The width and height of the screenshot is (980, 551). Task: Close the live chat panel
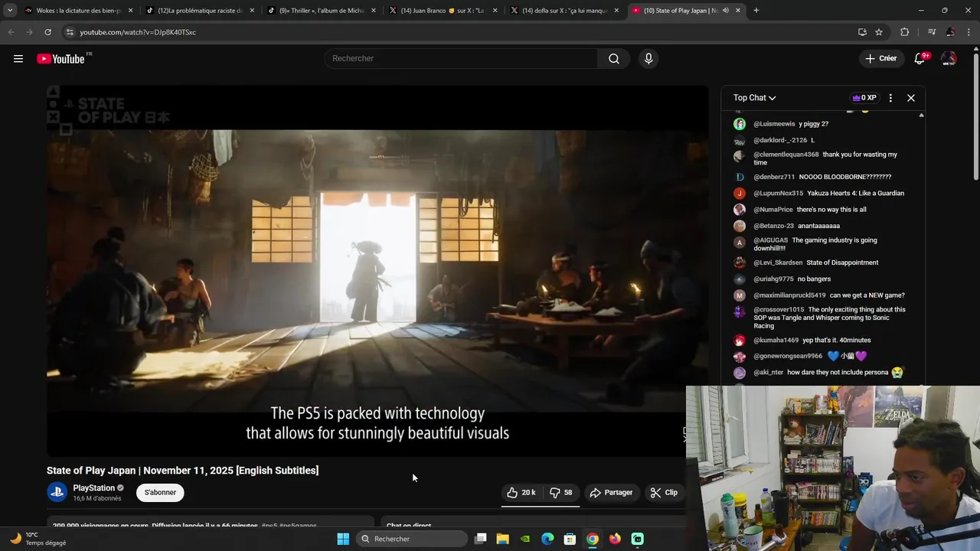click(x=911, y=98)
